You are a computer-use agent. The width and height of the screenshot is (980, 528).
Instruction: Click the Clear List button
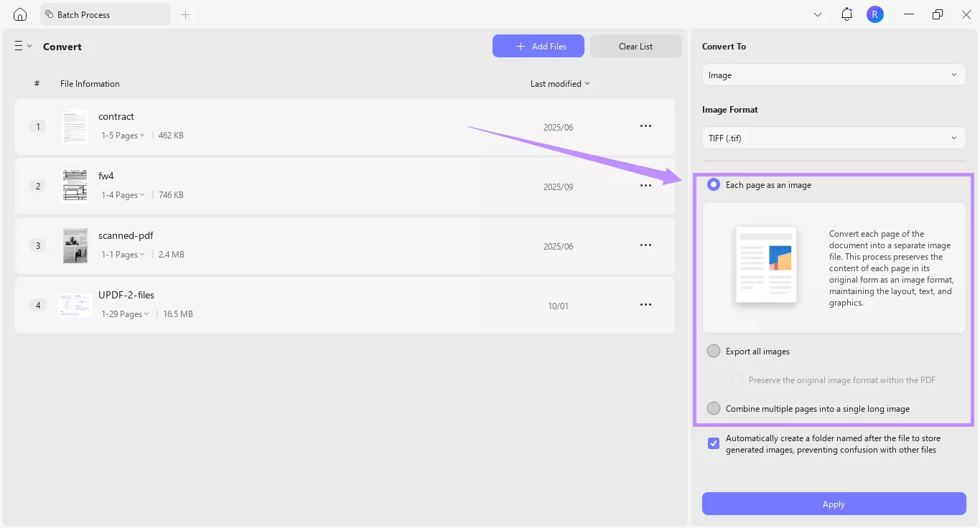[x=635, y=45]
